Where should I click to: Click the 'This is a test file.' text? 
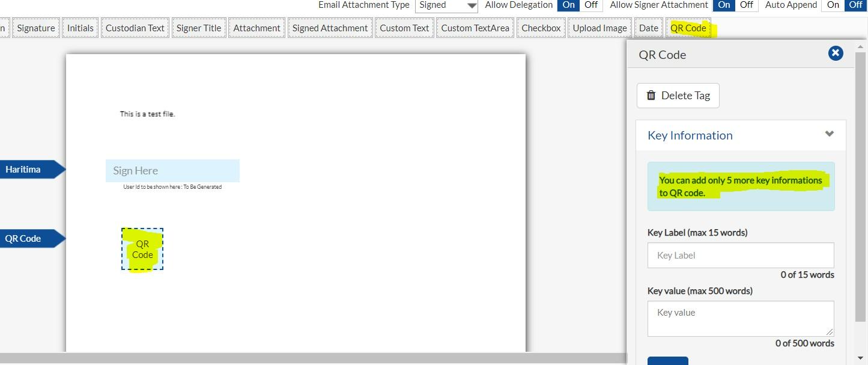click(147, 114)
